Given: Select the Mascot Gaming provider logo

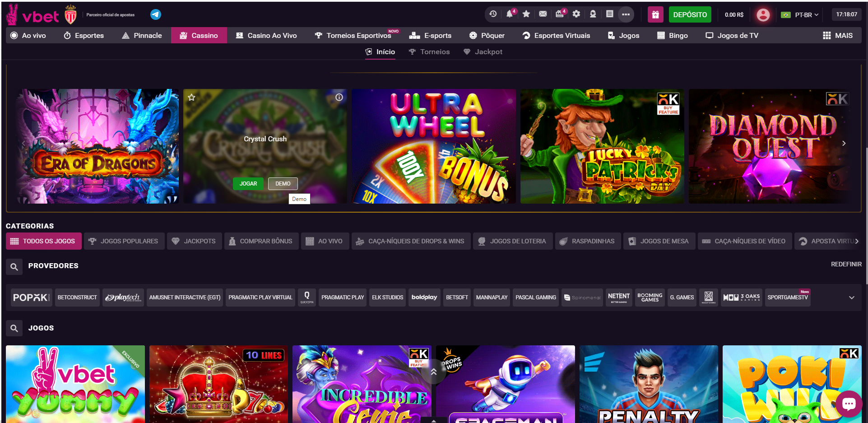Looking at the screenshot, I should 709,297.
